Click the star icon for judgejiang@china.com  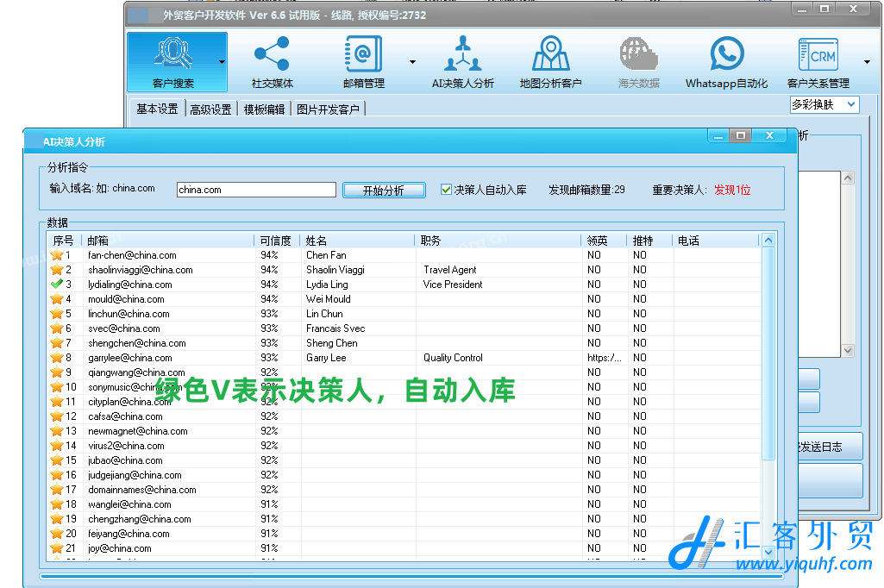pos(57,475)
